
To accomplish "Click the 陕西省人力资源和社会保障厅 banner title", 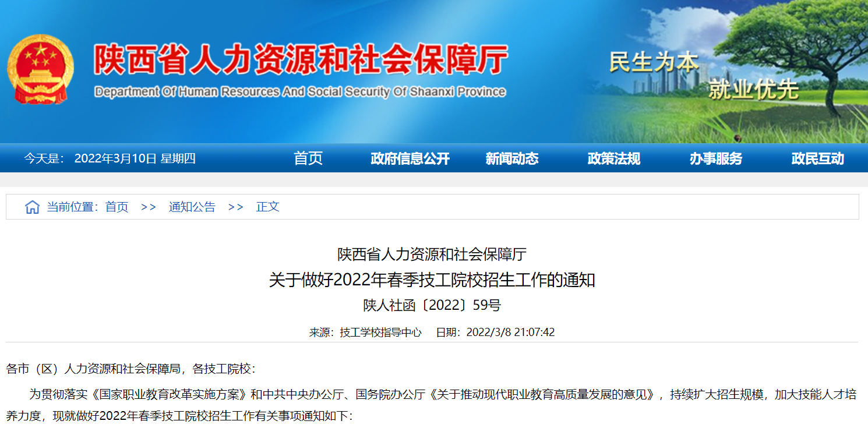I will [301, 59].
